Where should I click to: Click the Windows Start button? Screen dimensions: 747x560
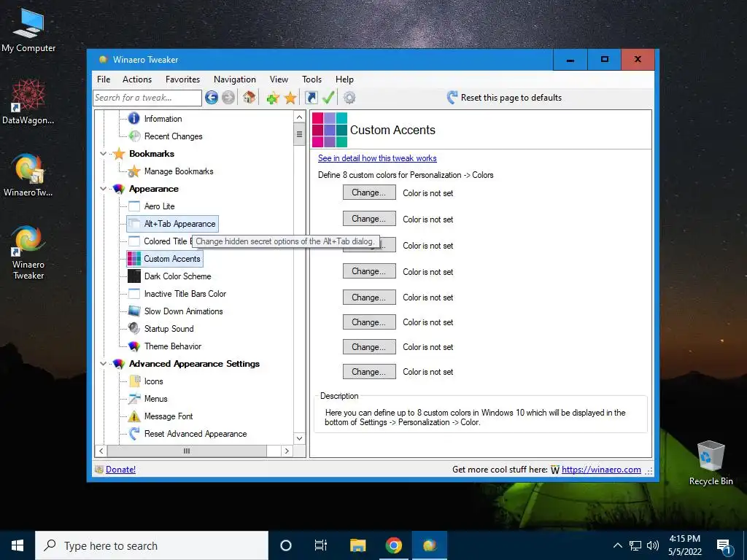[x=18, y=545]
